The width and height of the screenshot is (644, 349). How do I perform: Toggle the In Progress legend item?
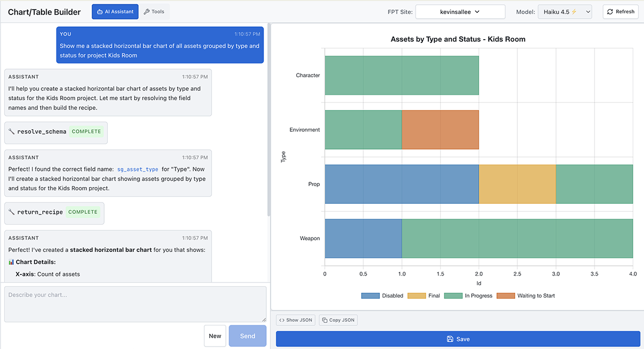(x=452, y=295)
